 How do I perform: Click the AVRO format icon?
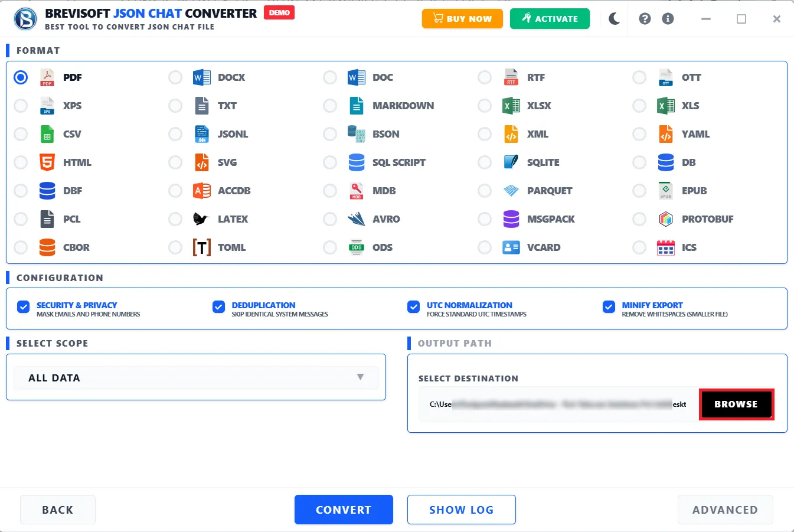[357, 219]
